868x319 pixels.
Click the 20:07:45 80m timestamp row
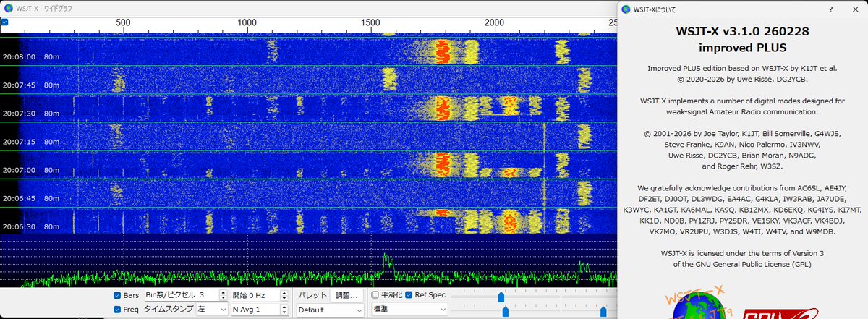pos(31,85)
